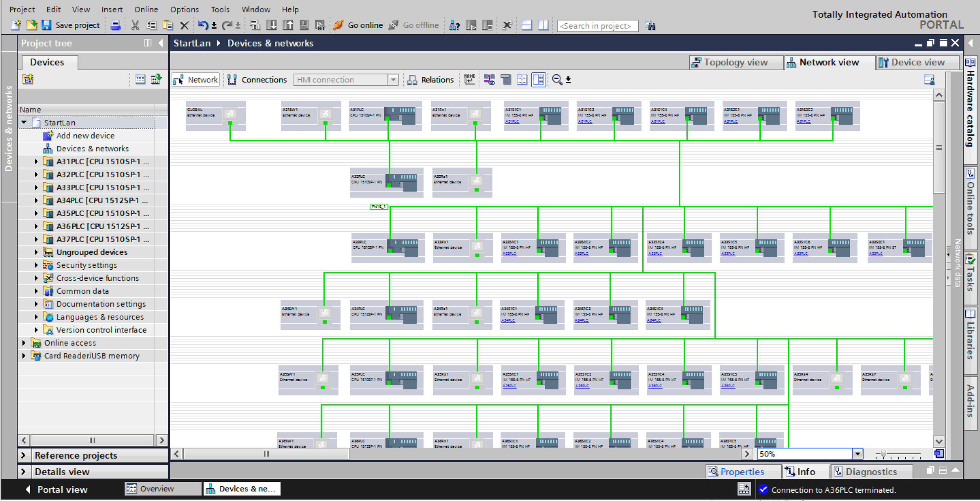Click the split editor horizontally icon
Viewport: 980px width, 501px height.
(527, 25)
